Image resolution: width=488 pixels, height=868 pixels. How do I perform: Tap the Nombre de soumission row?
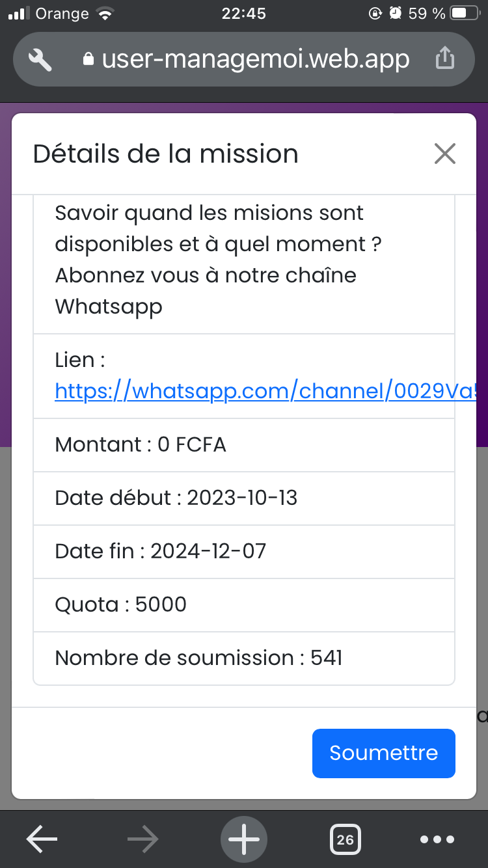(x=244, y=658)
